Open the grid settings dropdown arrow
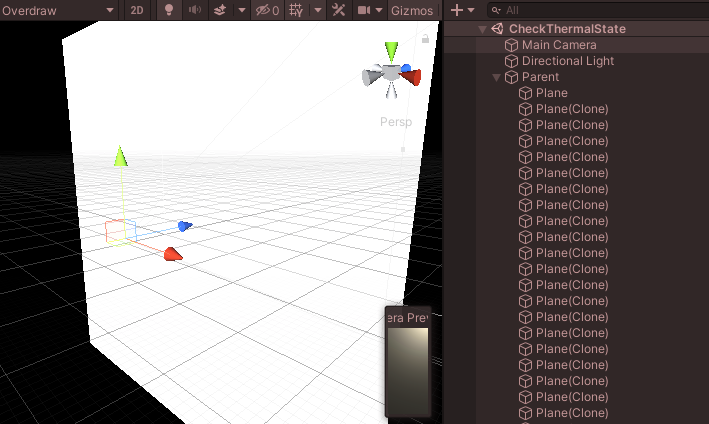This screenshot has width=709, height=424. 318,10
